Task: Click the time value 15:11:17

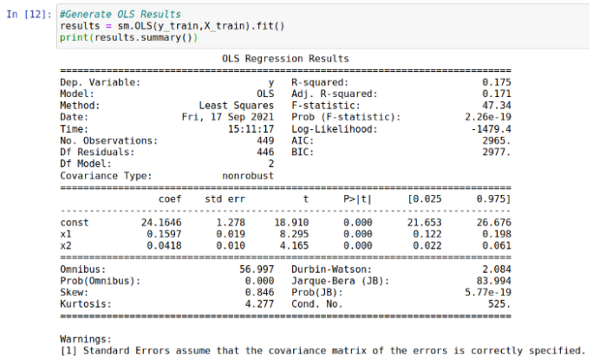Action: tap(251, 129)
